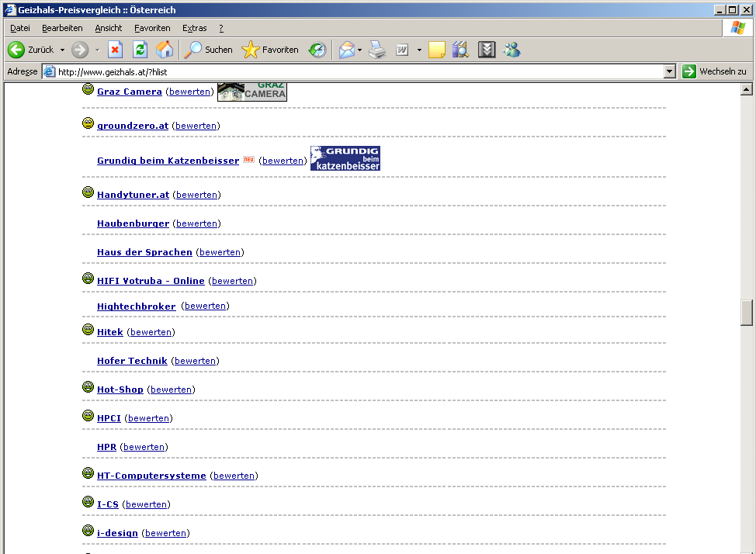
Task: Open the Datei menu
Action: tap(19, 28)
